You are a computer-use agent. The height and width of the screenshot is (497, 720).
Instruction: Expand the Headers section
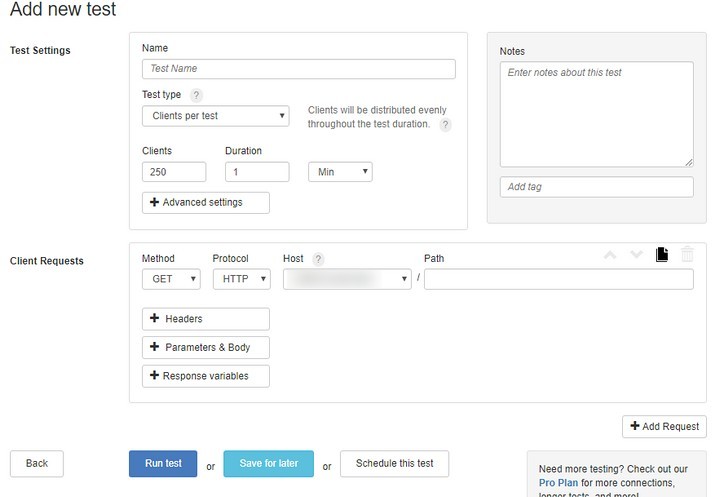[206, 319]
